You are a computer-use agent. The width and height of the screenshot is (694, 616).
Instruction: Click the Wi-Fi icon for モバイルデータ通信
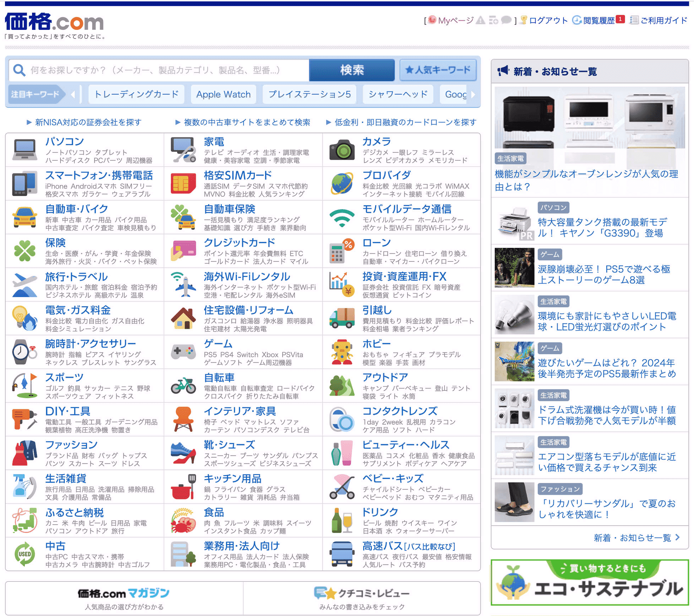342,217
